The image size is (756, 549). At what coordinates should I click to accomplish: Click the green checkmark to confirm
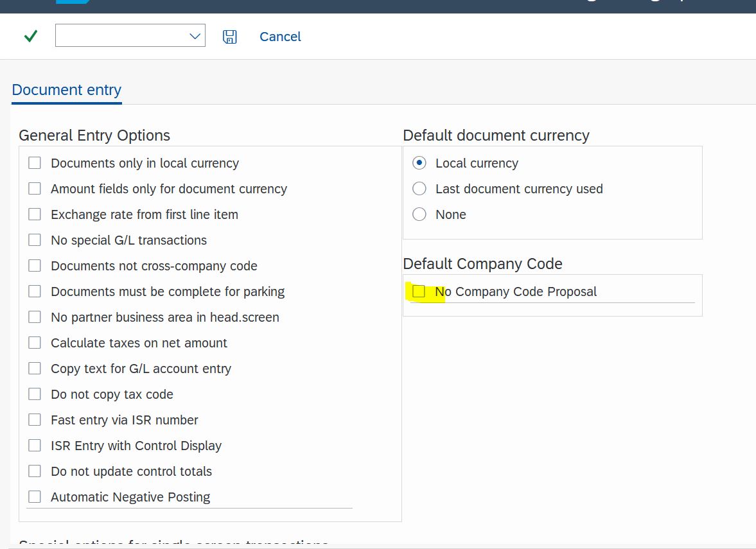[30, 36]
